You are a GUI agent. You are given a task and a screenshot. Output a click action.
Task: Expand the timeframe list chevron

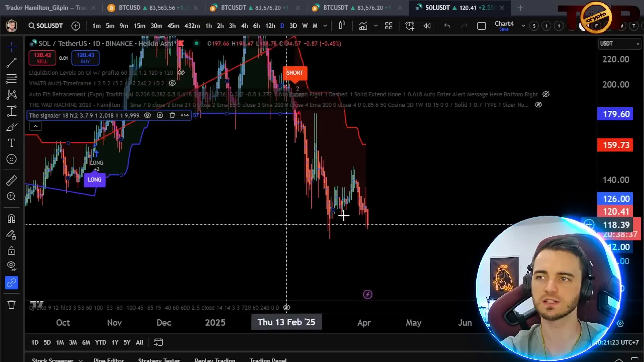tap(325, 26)
